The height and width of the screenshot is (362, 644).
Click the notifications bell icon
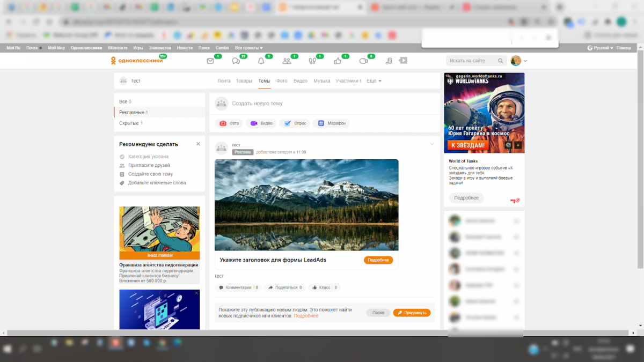[x=261, y=61]
